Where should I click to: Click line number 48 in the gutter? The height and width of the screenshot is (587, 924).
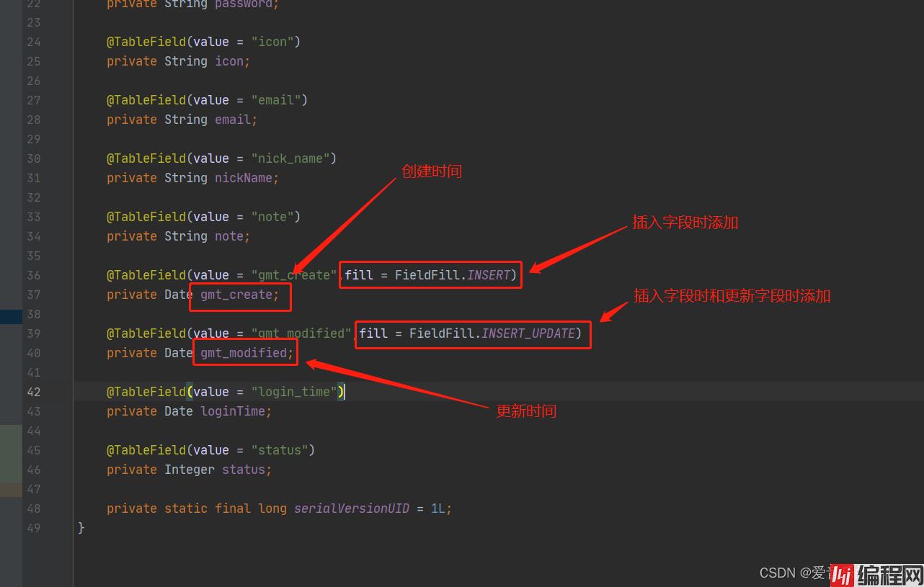(34, 508)
